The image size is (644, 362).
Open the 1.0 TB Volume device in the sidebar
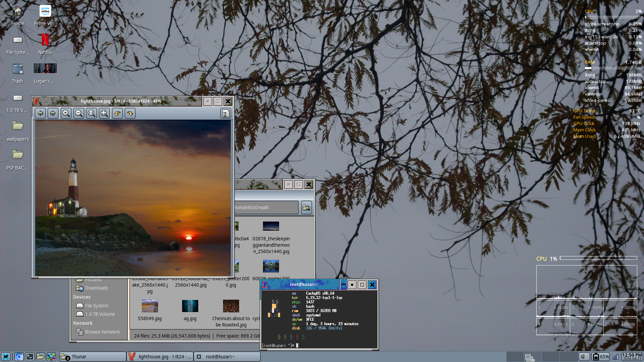100,314
